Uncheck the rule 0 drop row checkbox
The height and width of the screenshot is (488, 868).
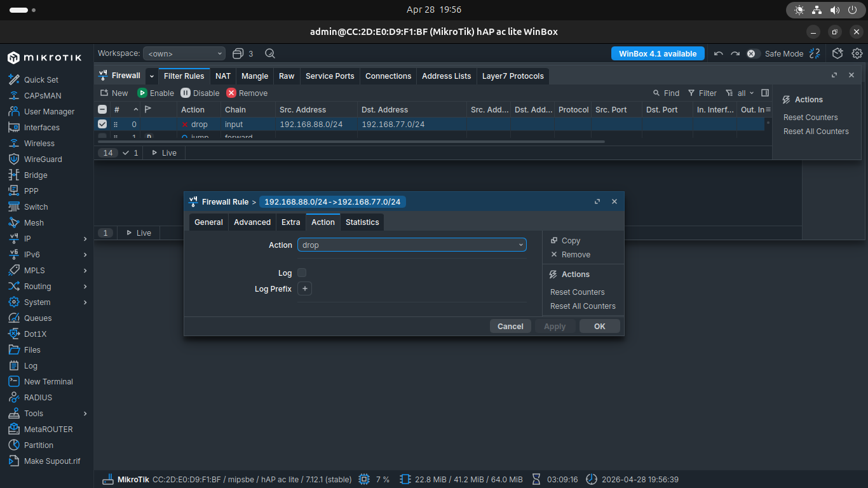[x=102, y=124]
